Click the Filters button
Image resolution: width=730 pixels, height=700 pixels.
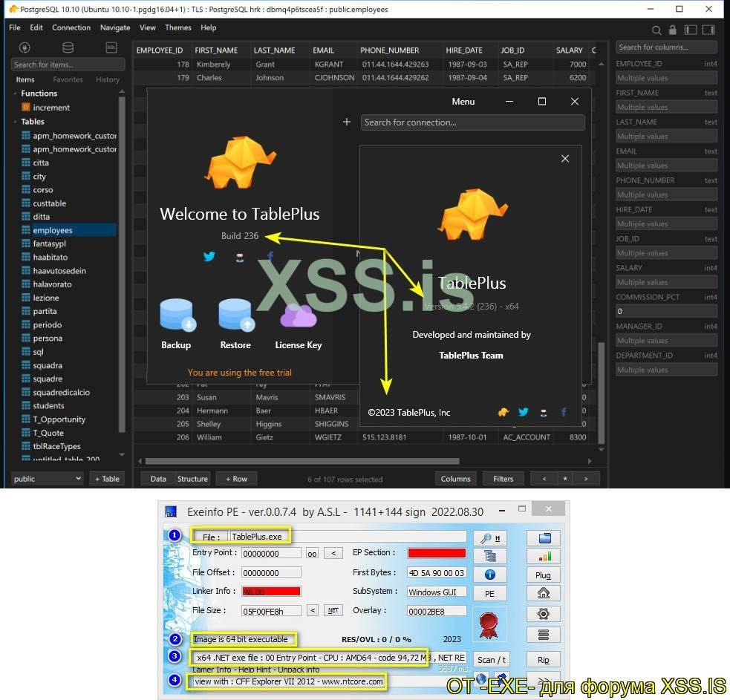click(503, 479)
